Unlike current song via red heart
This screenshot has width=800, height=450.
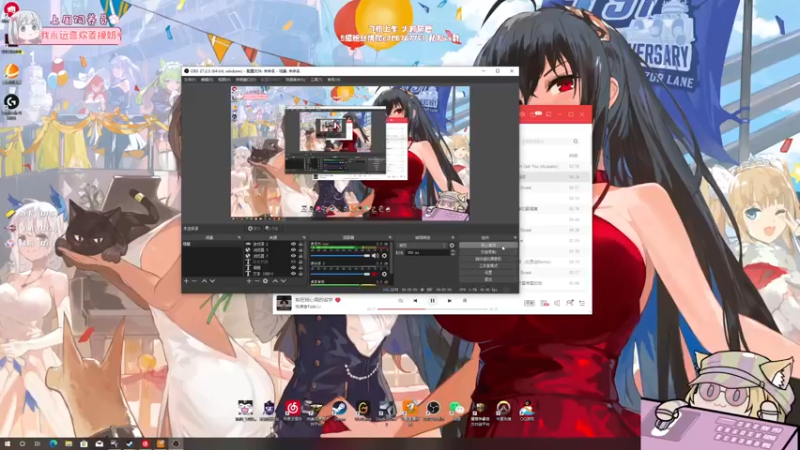(337, 300)
